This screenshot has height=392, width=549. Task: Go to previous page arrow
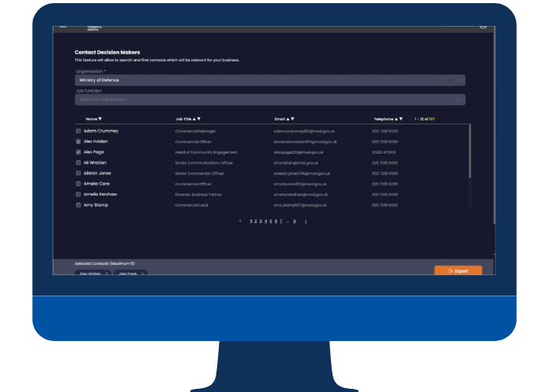[x=240, y=221]
